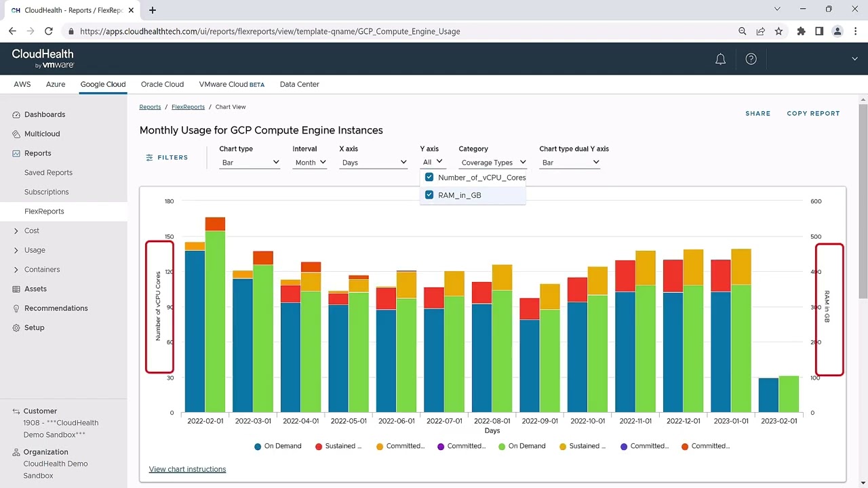Toggle the blue On Demand legend swatch
868x488 pixels.
(x=258, y=447)
